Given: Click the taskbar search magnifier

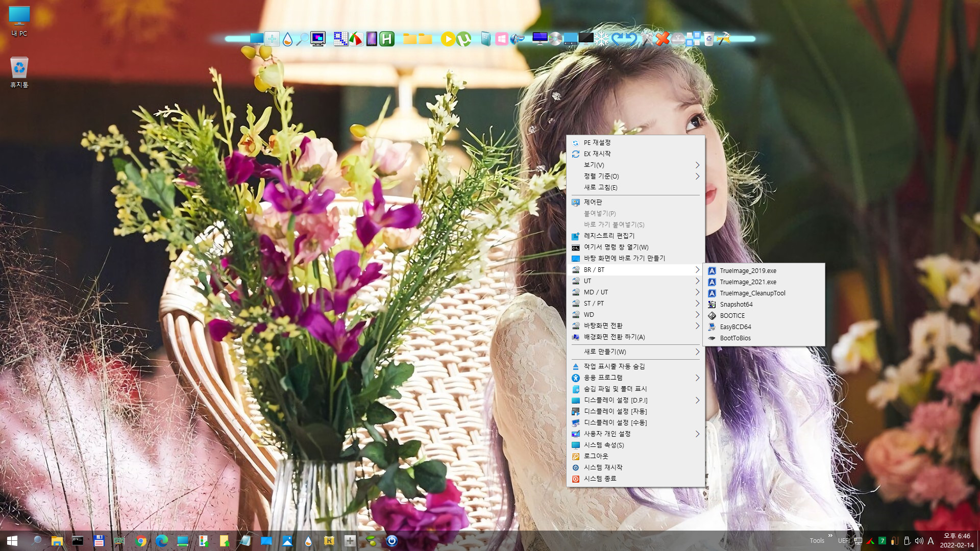Looking at the screenshot, I should 36,541.
